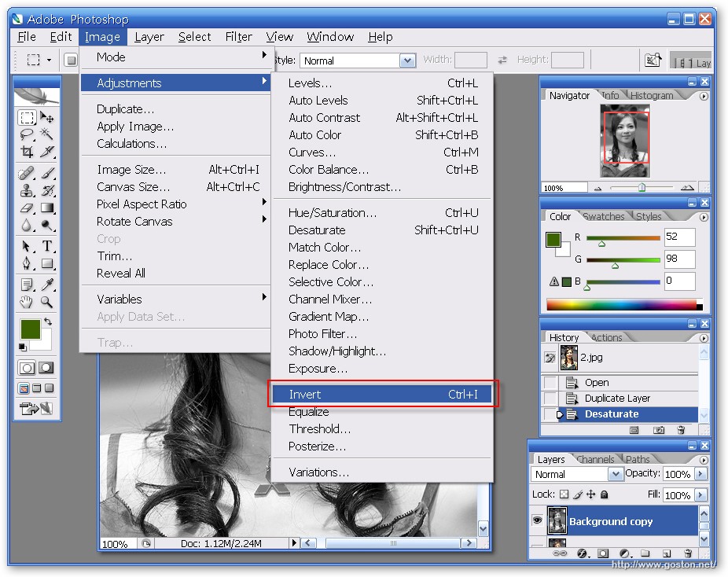
Task: Click the swap foreground/background colors arrow
Action: [48, 322]
